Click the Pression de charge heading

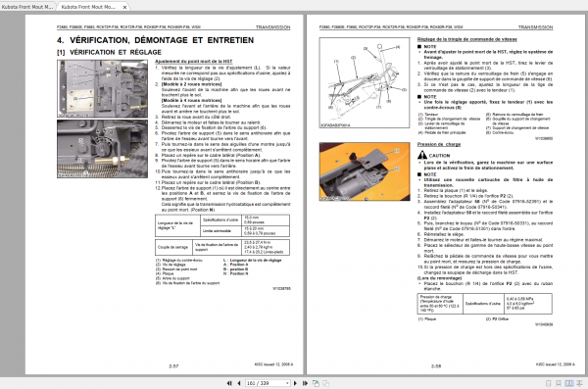[x=439, y=144]
